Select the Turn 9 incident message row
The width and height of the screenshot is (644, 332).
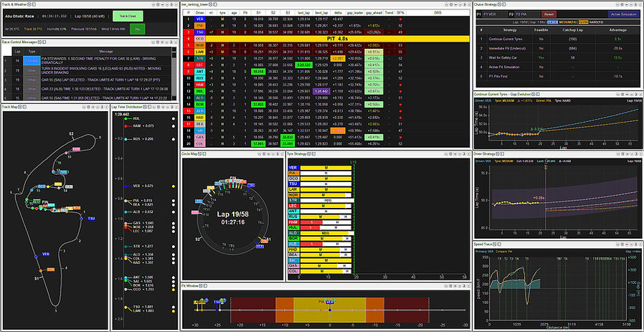pyautogui.click(x=88, y=70)
